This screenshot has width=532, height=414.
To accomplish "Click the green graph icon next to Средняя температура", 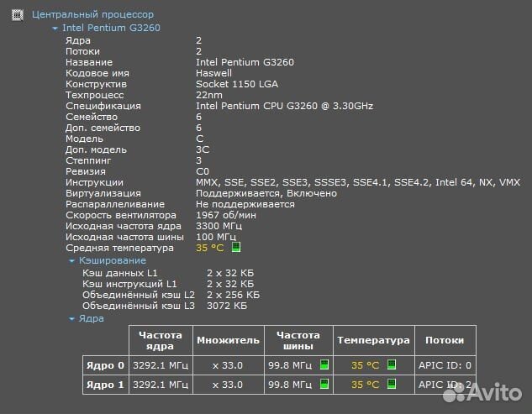I will (x=236, y=247).
